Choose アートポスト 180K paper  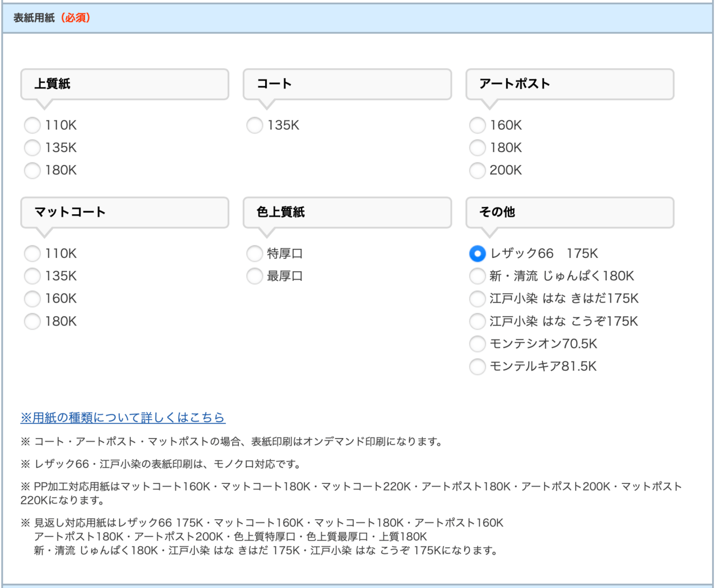[477, 148]
